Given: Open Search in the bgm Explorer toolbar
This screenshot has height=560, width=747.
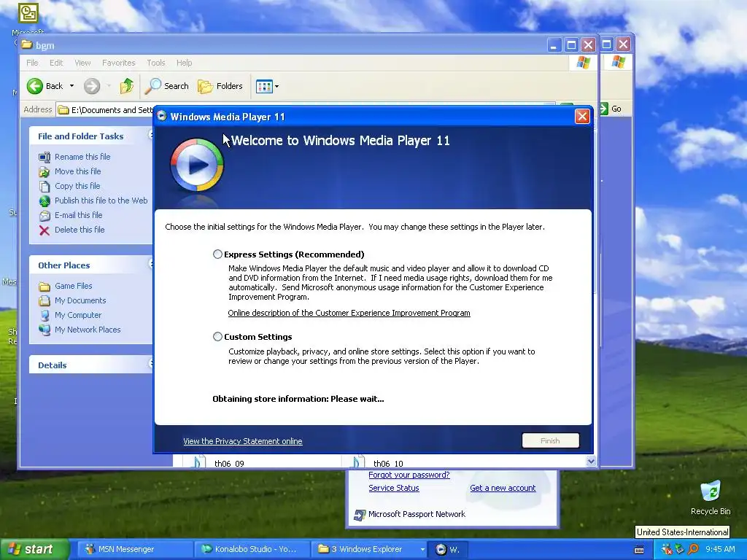Looking at the screenshot, I should tap(167, 86).
